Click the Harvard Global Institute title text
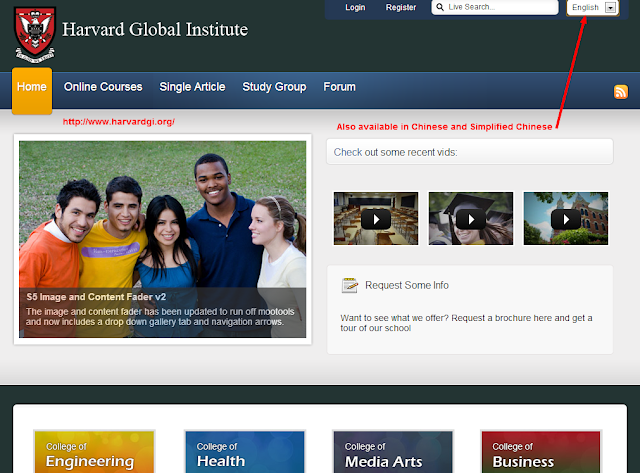 (x=155, y=29)
